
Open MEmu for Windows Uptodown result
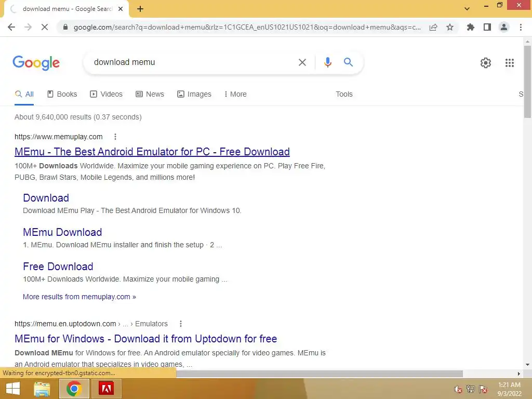[x=146, y=339]
